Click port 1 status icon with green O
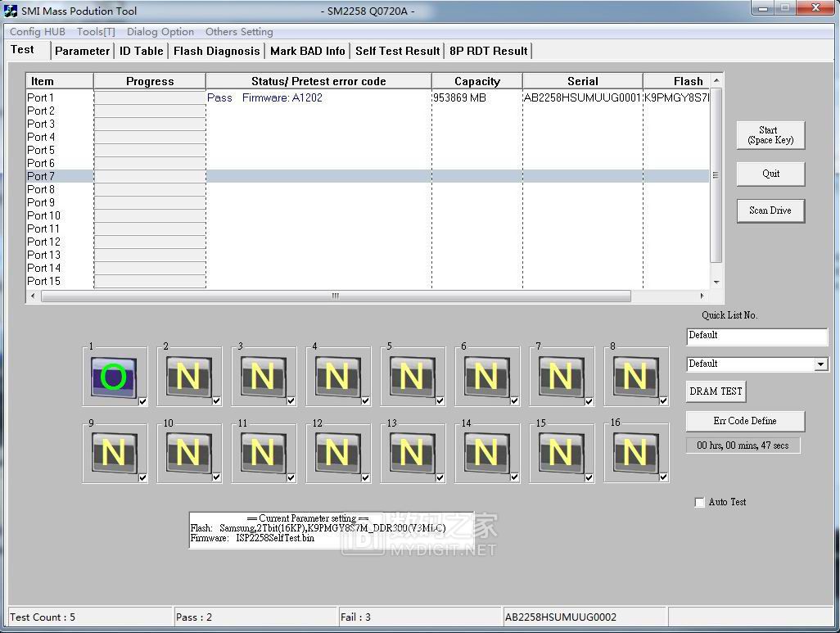This screenshot has height=633, width=840. pos(114,377)
